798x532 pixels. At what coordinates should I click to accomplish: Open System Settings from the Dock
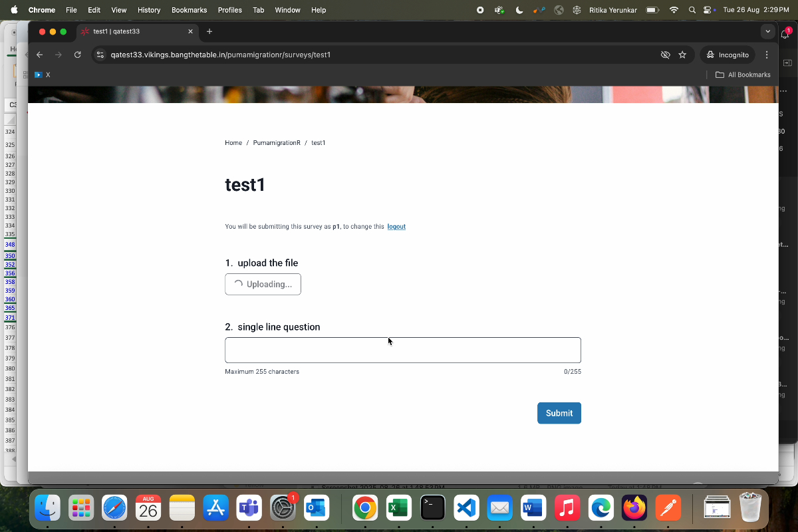(x=283, y=509)
